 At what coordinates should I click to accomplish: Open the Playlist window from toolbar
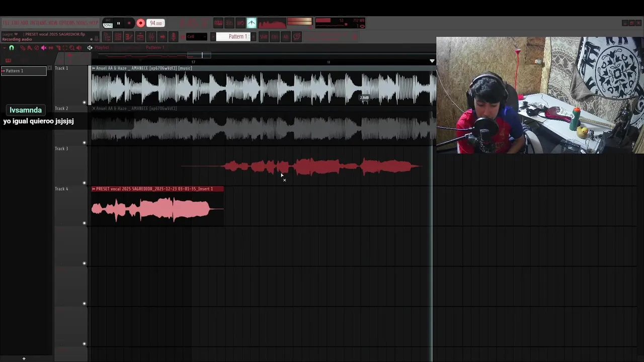click(107, 37)
